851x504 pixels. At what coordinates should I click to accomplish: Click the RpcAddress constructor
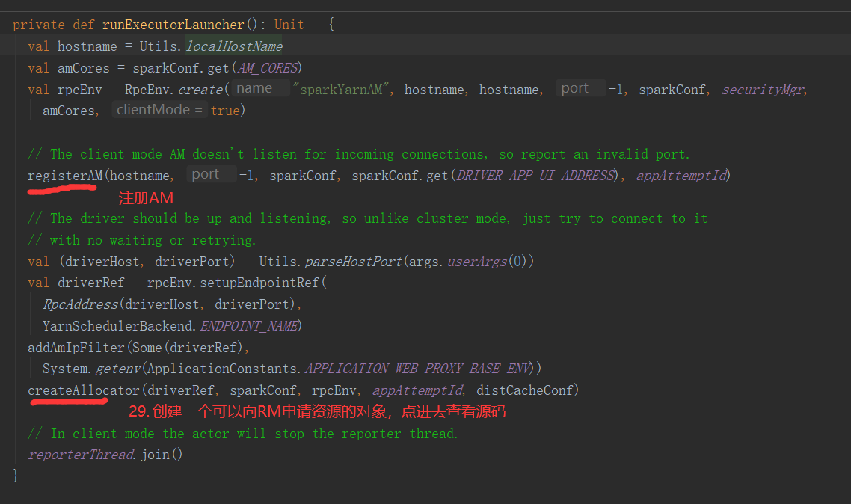[80, 304]
